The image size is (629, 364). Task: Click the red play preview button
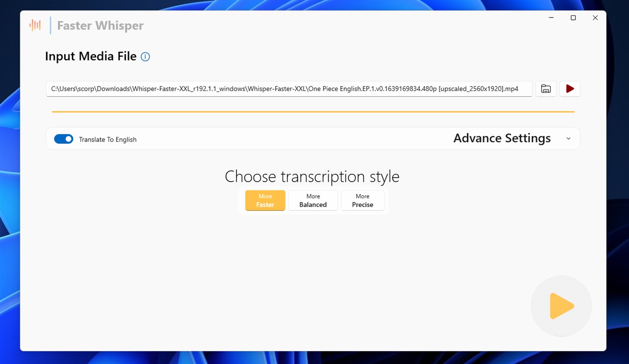tap(570, 89)
